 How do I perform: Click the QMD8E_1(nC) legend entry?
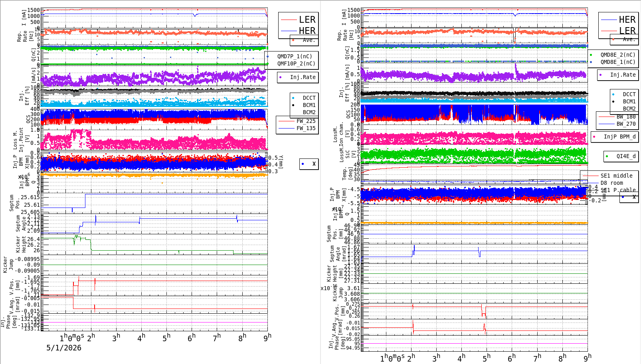click(x=618, y=62)
